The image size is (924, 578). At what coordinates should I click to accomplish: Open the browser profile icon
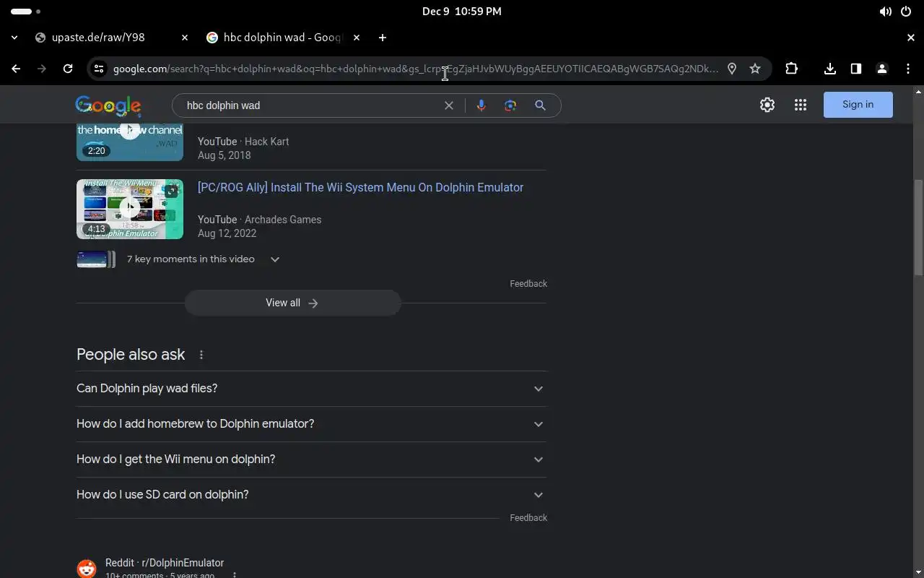[882, 69]
